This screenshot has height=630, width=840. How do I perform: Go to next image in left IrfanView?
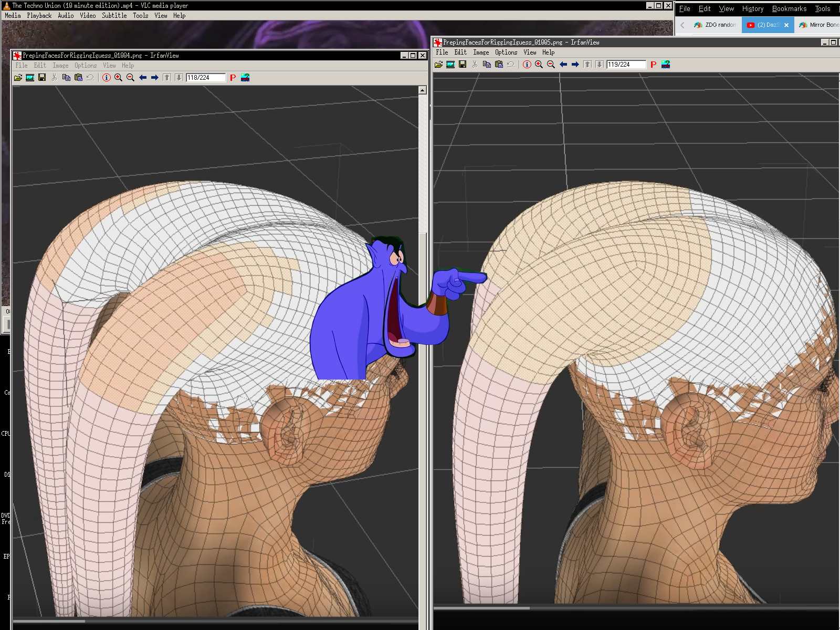pyautogui.click(x=155, y=78)
